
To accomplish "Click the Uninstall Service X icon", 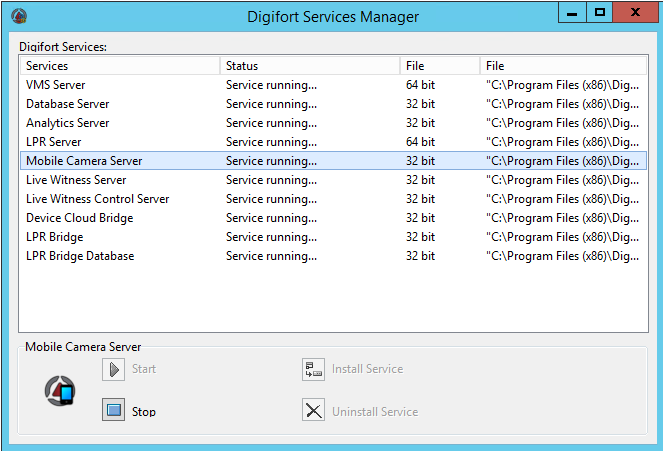I will pos(313,410).
